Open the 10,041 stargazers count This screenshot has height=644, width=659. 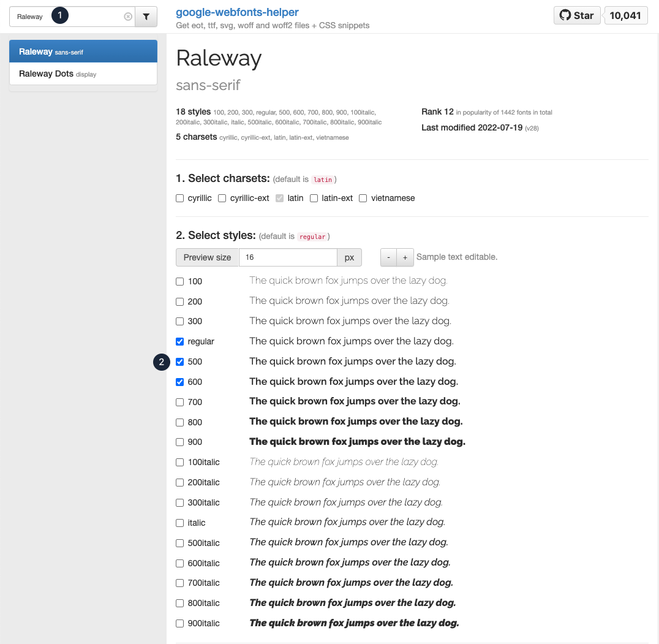click(x=626, y=15)
